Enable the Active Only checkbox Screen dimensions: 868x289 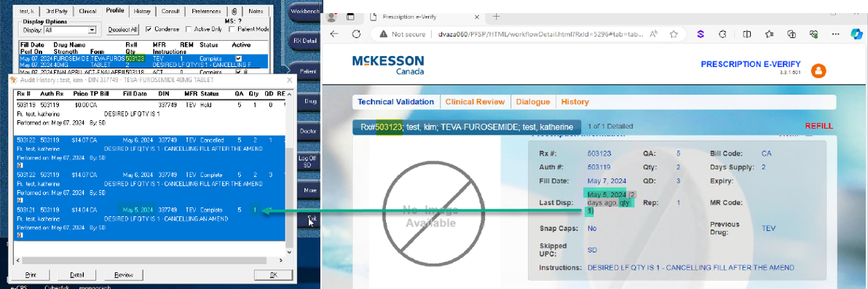click(x=189, y=29)
